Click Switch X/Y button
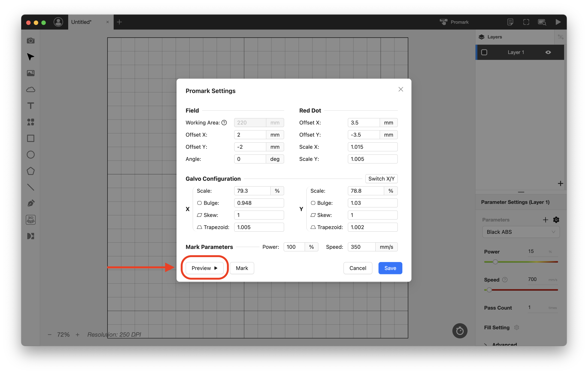 (381, 179)
